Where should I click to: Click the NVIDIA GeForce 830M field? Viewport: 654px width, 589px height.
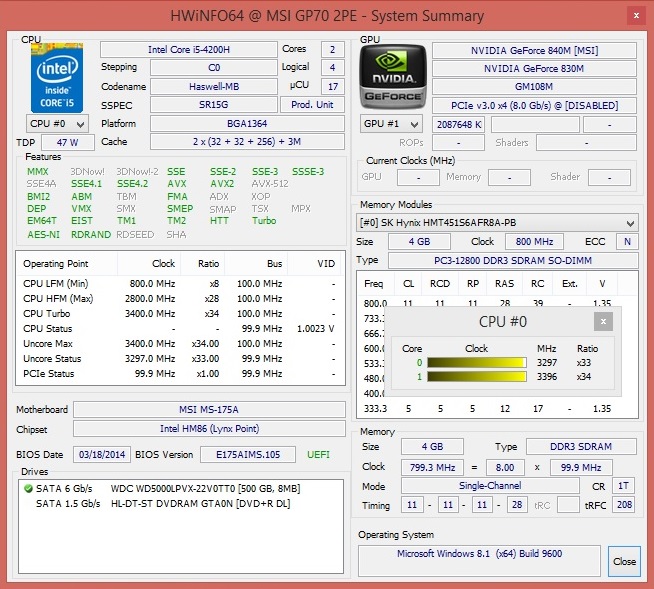[534, 68]
